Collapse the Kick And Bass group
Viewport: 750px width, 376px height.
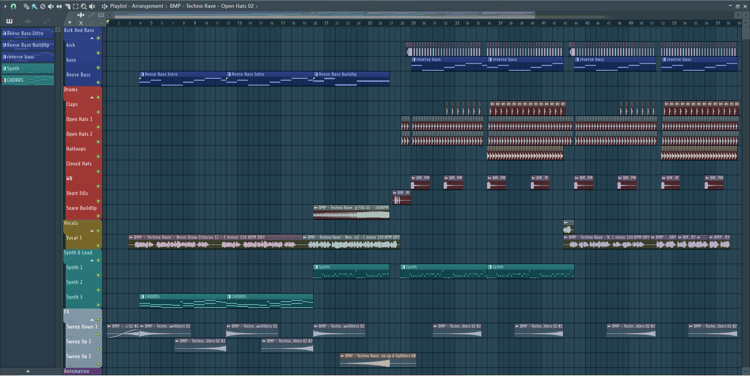[x=92, y=38]
